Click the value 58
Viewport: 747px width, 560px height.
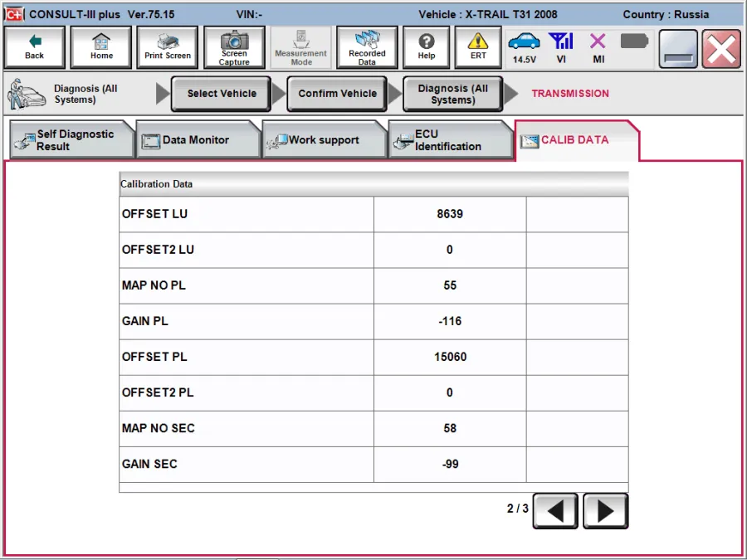(x=450, y=428)
